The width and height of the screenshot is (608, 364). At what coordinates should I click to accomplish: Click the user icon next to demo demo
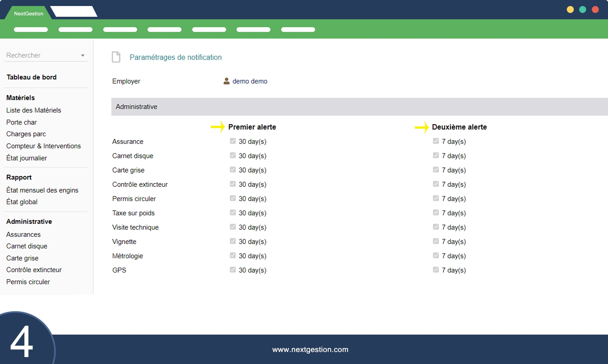click(226, 81)
